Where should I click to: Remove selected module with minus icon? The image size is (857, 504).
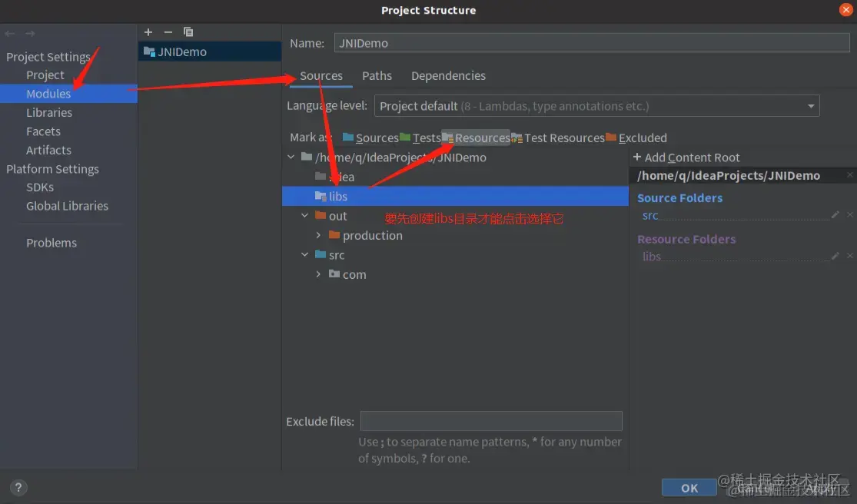click(168, 32)
